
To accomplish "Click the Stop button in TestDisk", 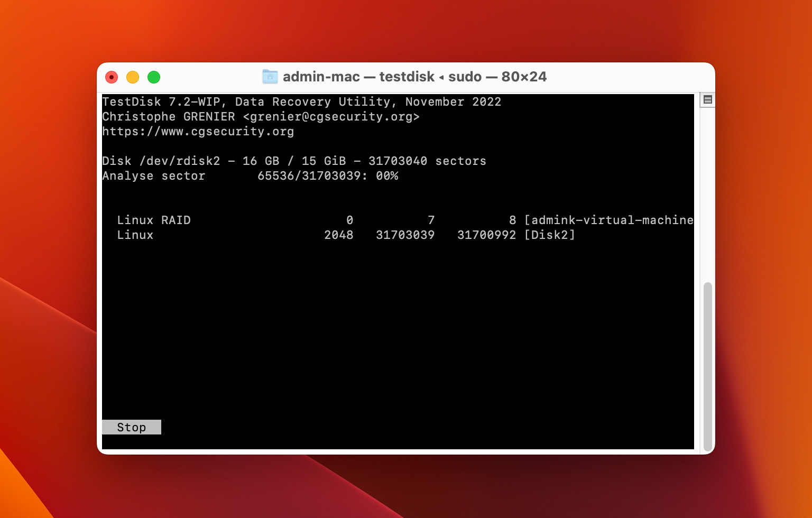I will pyautogui.click(x=131, y=427).
